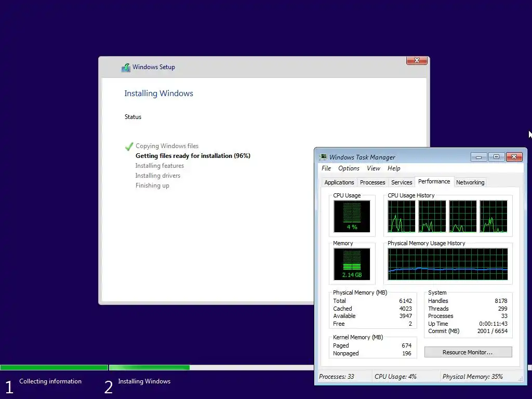Switch to the Networking tab
Screen dimensions: 532x399
click(470, 182)
